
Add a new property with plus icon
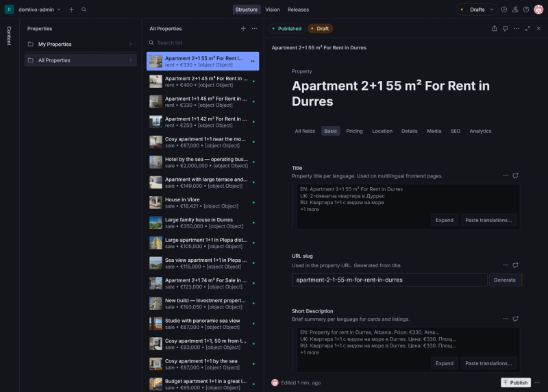(x=243, y=29)
